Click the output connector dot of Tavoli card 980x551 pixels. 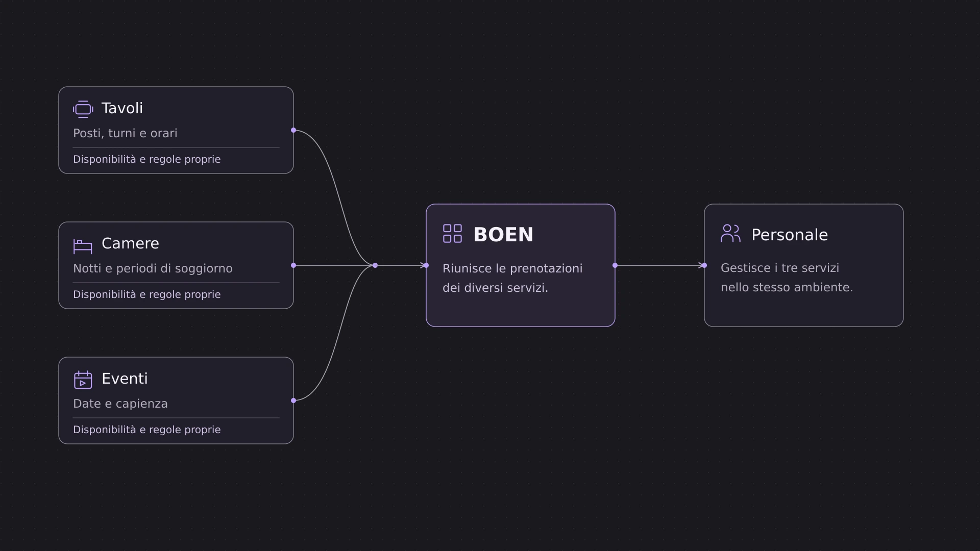click(x=293, y=130)
